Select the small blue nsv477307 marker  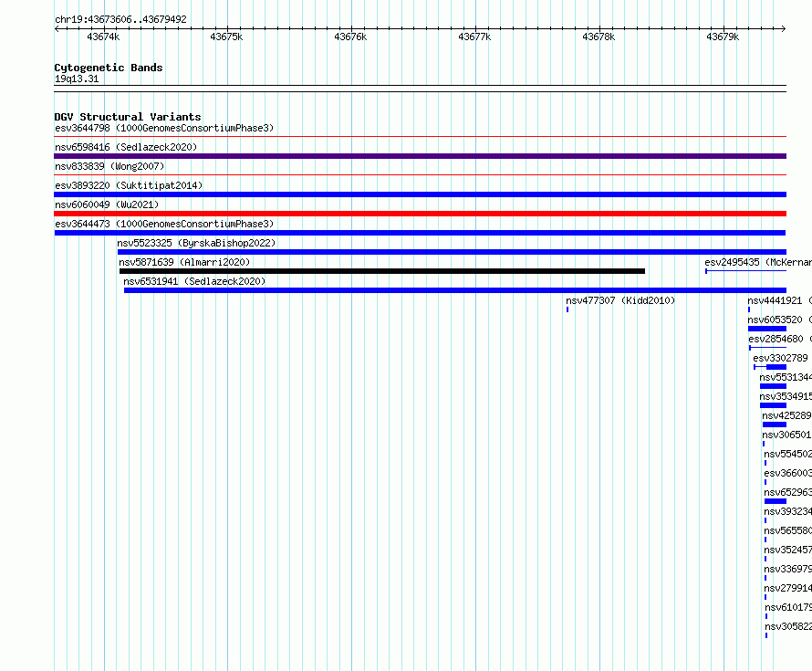(x=567, y=309)
